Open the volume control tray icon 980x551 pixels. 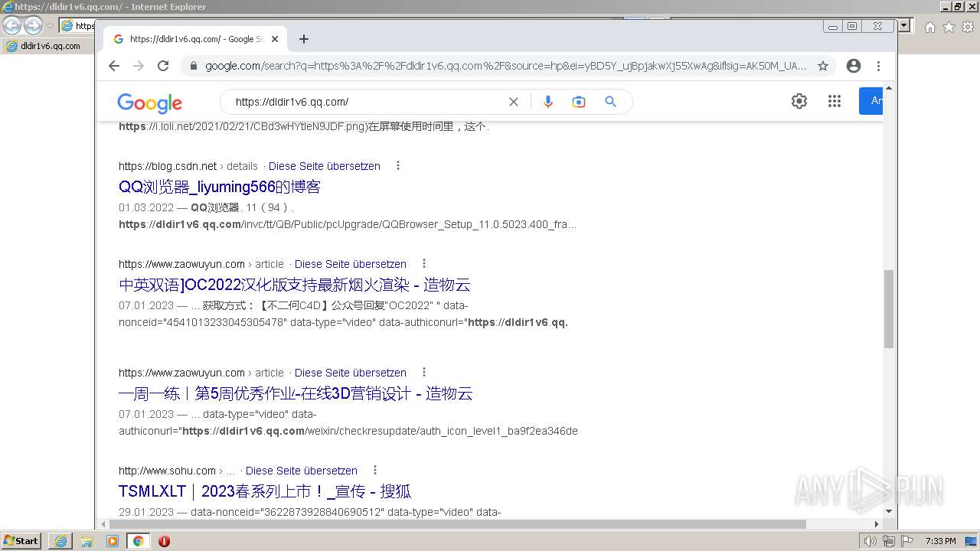pyautogui.click(x=871, y=541)
